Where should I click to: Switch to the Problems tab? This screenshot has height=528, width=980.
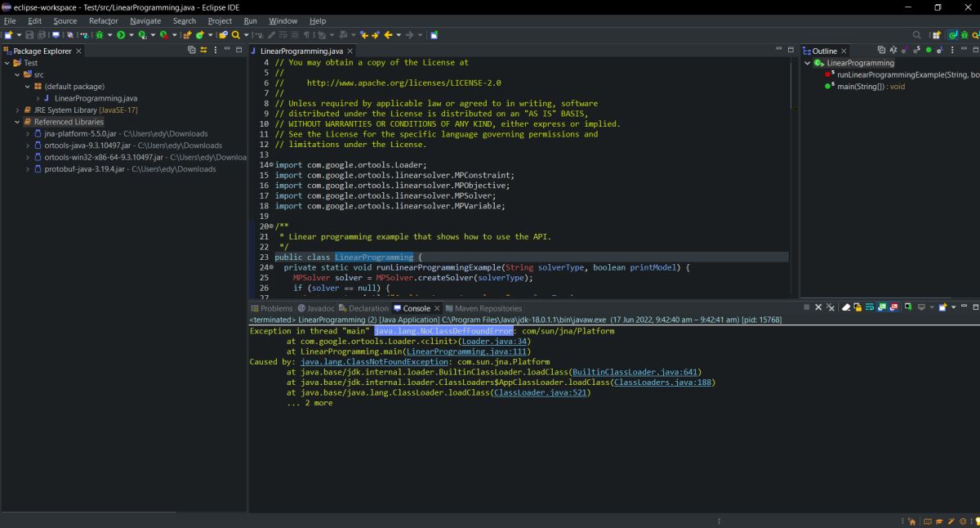pyautogui.click(x=272, y=308)
